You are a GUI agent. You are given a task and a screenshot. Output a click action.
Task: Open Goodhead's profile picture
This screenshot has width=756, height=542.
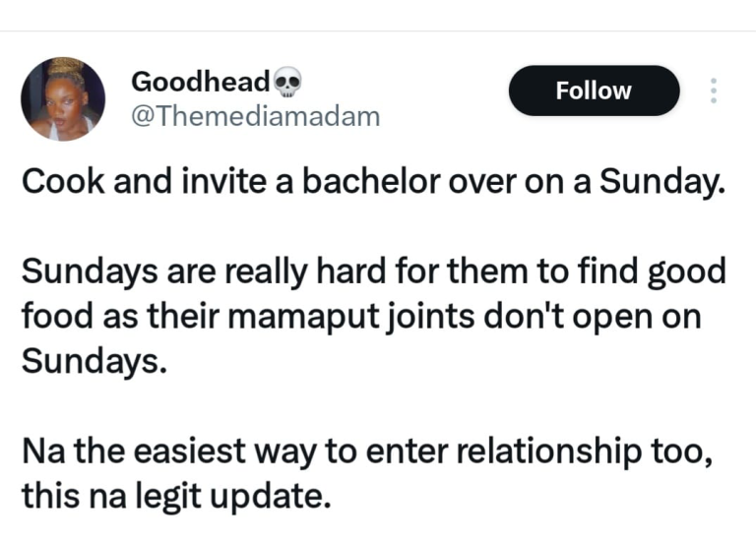pyautogui.click(x=63, y=99)
